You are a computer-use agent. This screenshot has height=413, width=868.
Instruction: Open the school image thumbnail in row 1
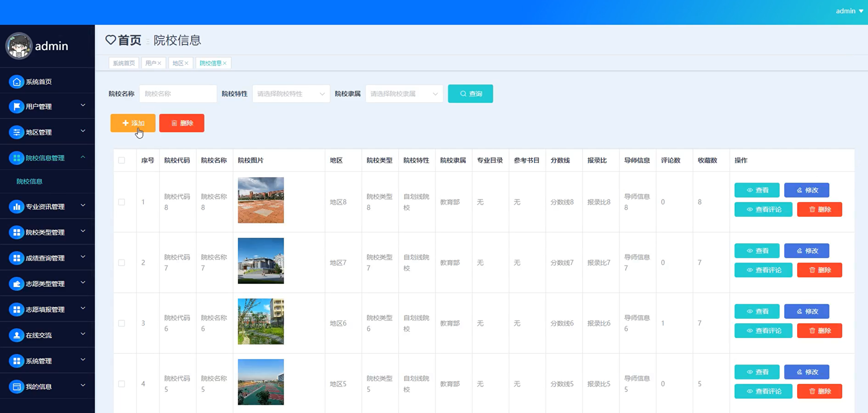pos(261,200)
